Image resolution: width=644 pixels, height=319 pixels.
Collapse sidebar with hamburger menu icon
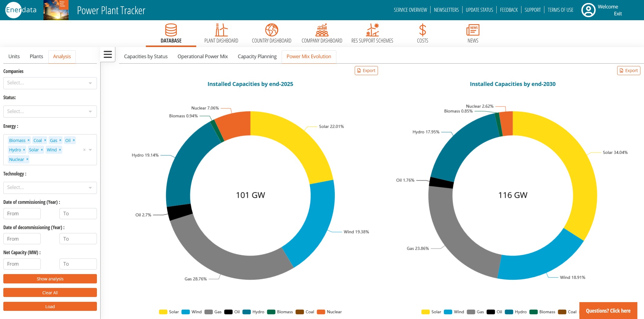pos(108,55)
